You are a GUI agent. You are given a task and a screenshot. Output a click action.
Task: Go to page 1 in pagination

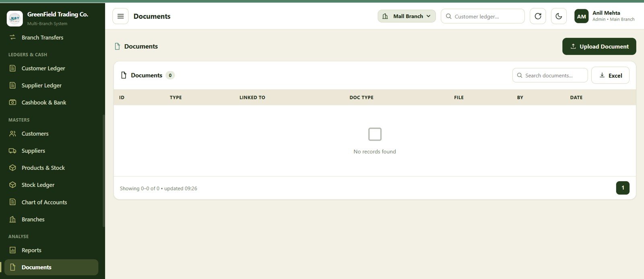point(623,188)
